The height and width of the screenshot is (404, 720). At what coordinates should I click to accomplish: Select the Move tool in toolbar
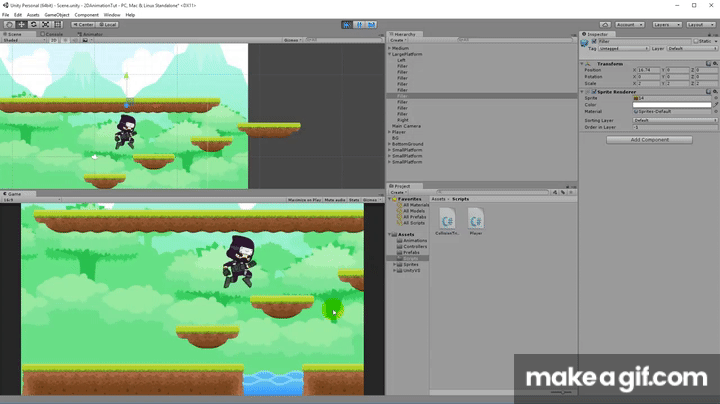pos(20,24)
